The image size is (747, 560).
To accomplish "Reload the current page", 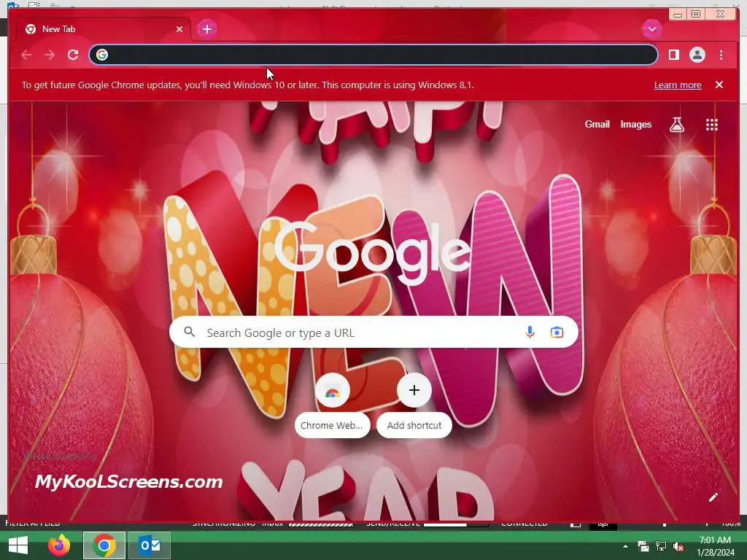I will (x=73, y=55).
